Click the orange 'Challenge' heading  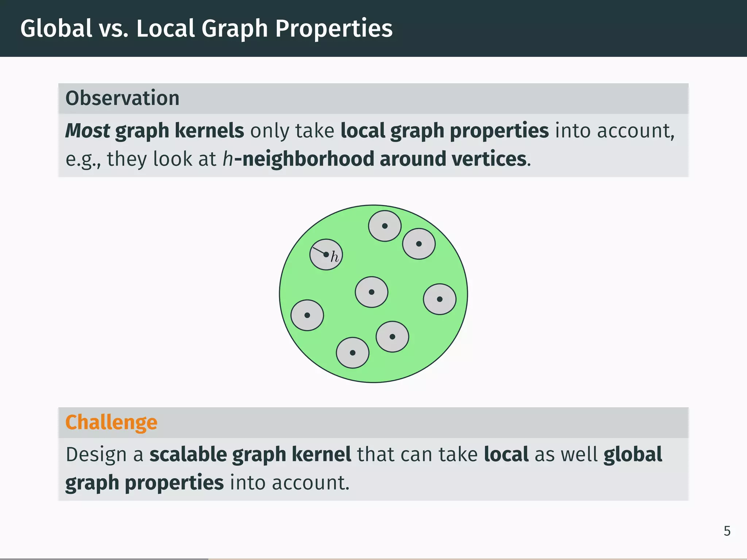111,423
